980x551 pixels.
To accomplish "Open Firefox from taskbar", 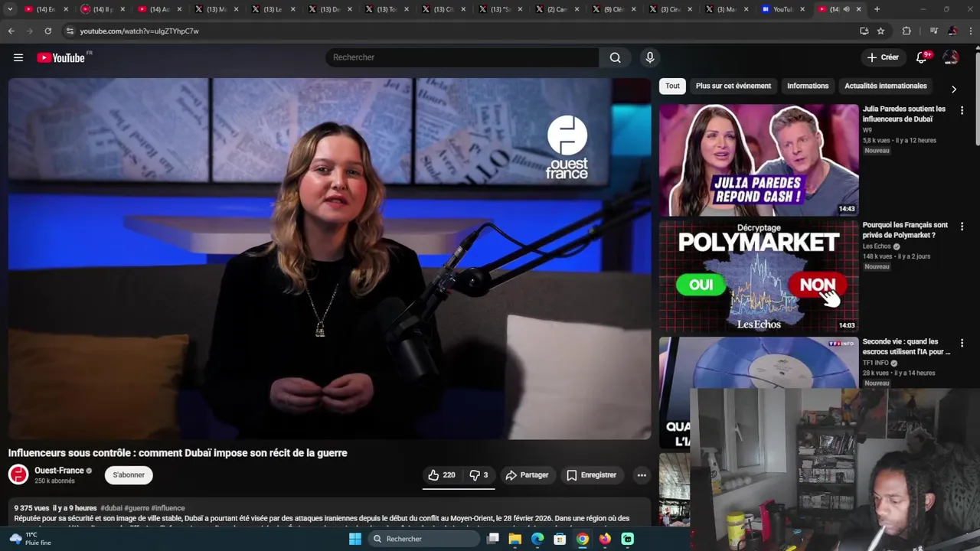I will coord(605,539).
